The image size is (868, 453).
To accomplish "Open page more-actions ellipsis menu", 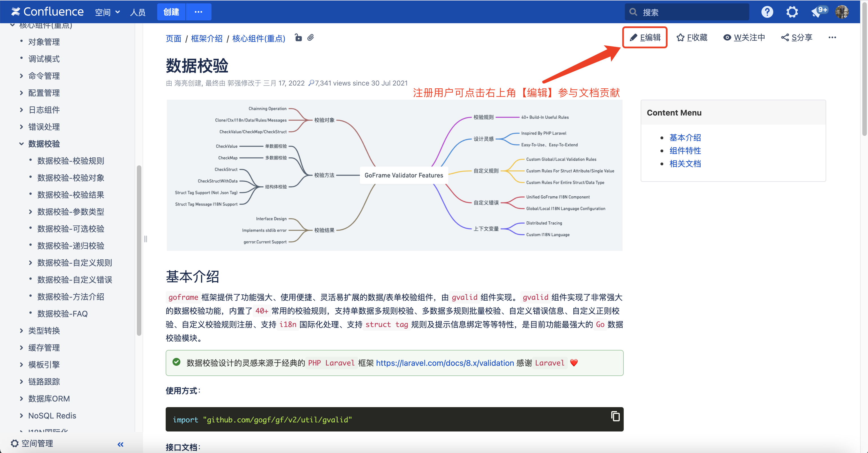I will pyautogui.click(x=832, y=37).
